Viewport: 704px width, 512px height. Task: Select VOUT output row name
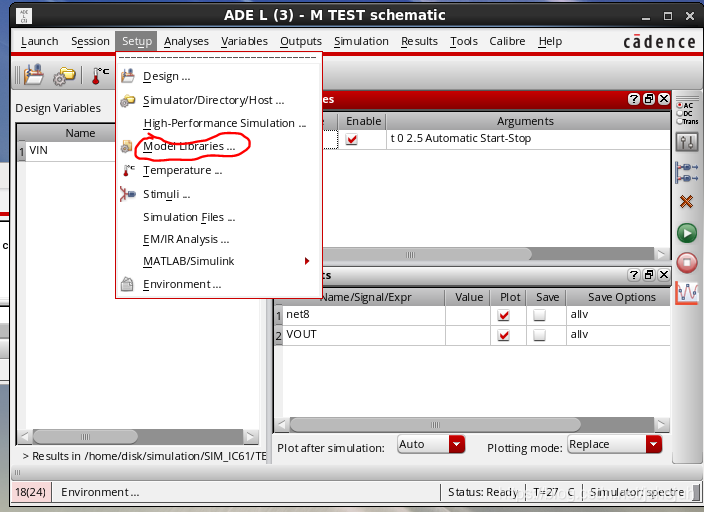coord(301,334)
